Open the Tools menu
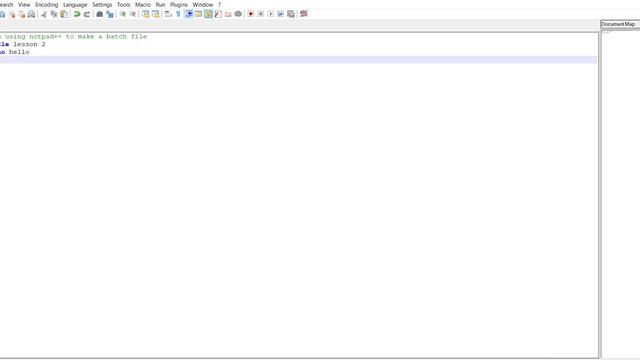Image resolution: width=640 pixels, height=360 pixels. click(124, 4)
